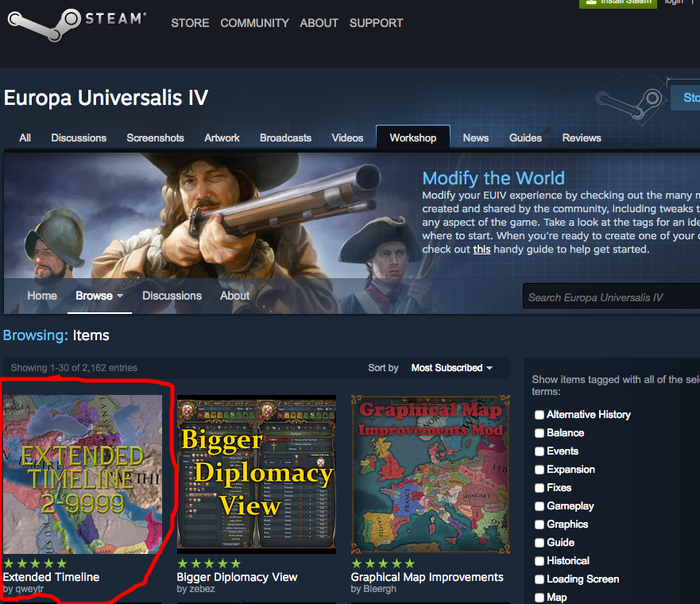Check the Events tag filter

pyautogui.click(x=540, y=451)
